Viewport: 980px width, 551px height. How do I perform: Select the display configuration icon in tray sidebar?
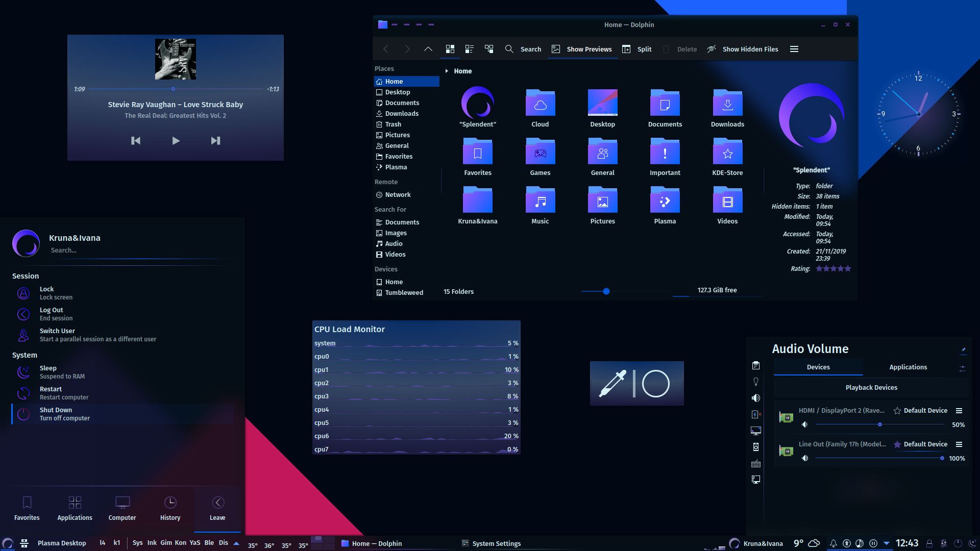pyautogui.click(x=756, y=430)
